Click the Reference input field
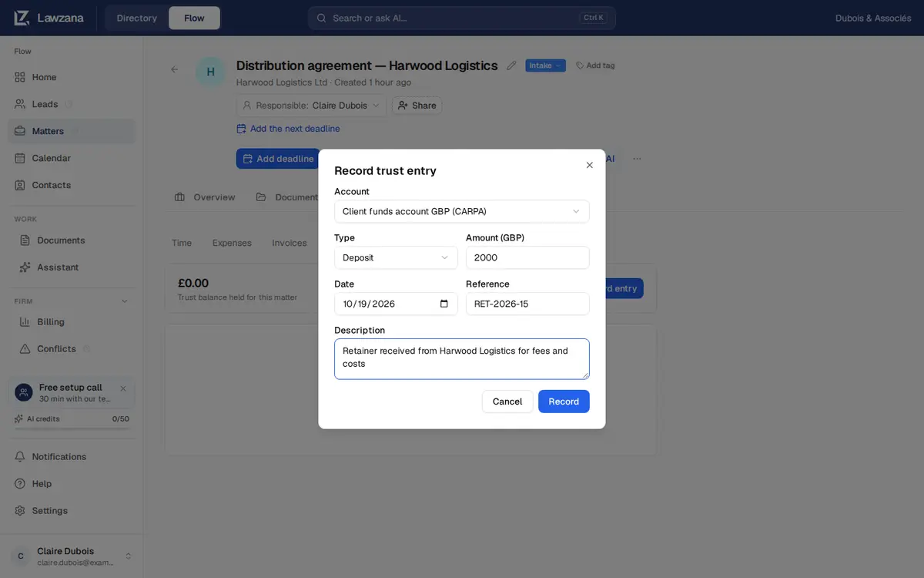 (527, 304)
